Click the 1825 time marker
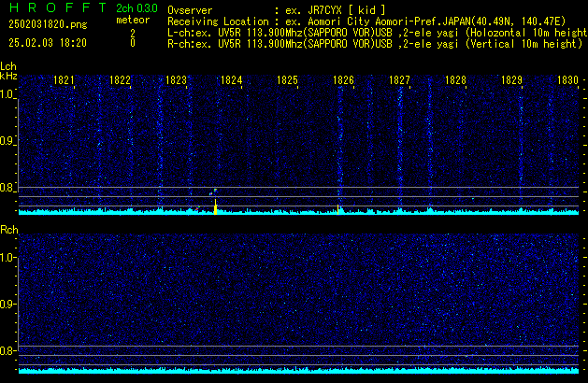The height and width of the screenshot is (383, 588). pos(287,80)
